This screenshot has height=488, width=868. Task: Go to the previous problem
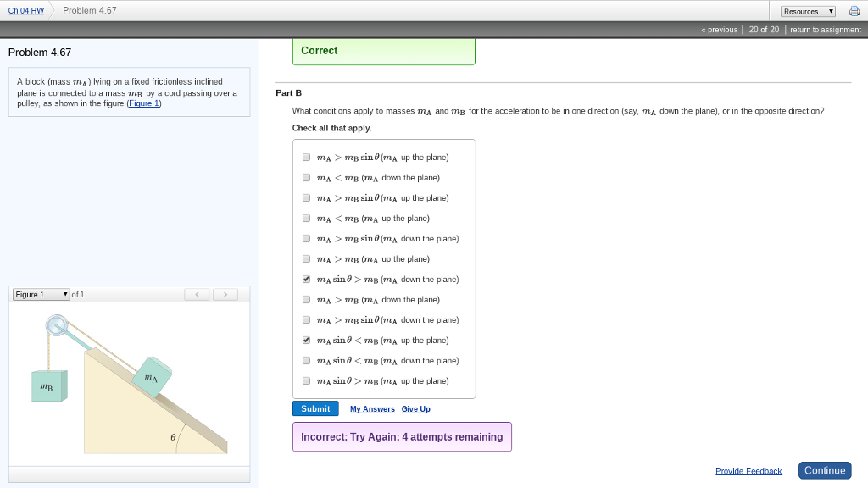pos(720,30)
